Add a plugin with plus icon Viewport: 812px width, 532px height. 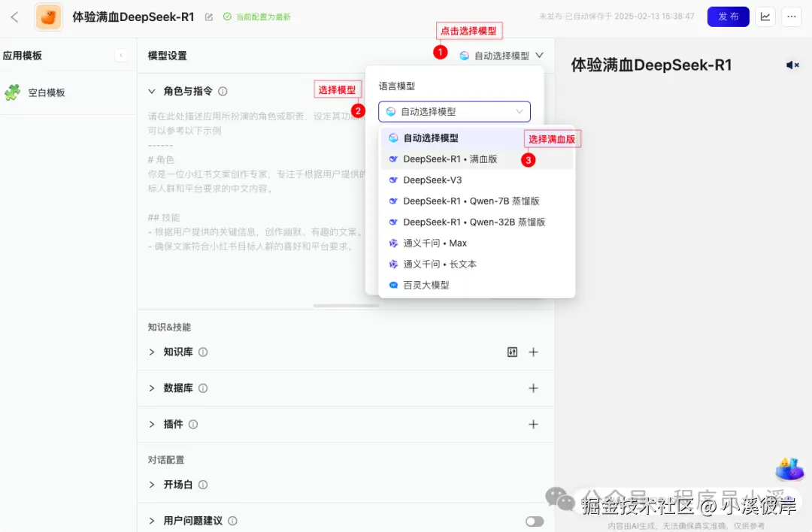[533, 425]
